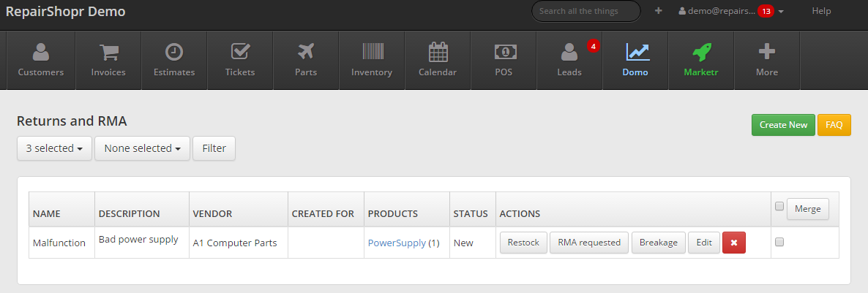Expand the "3 selected" dropdown
Viewport: 868px width, 293px height.
coord(54,148)
